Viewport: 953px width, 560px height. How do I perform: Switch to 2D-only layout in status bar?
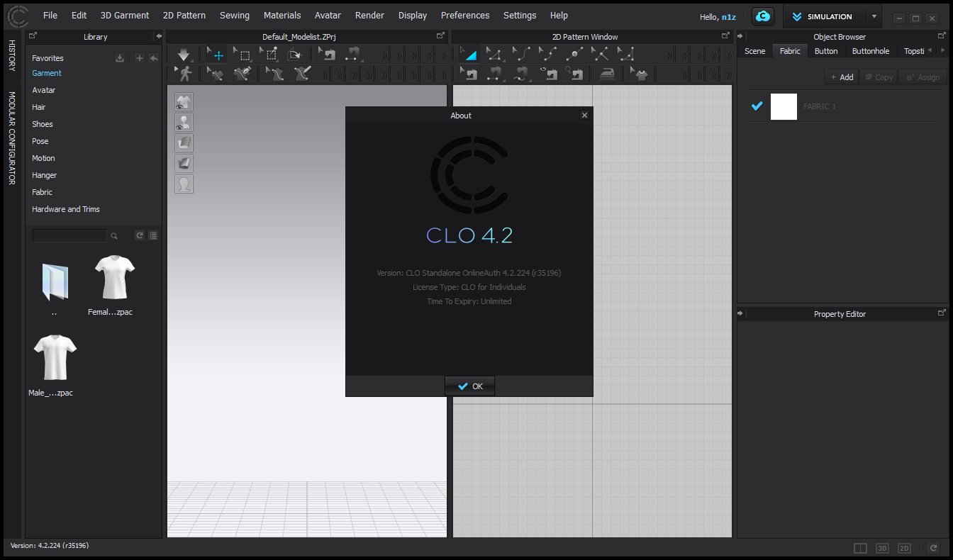[x=904, y=548]
